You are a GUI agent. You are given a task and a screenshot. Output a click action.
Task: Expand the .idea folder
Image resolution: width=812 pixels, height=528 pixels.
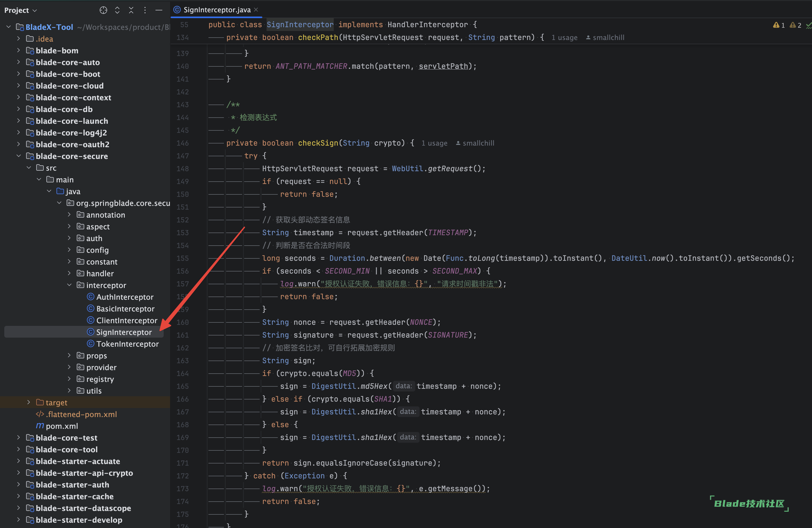tap(18, 39)
